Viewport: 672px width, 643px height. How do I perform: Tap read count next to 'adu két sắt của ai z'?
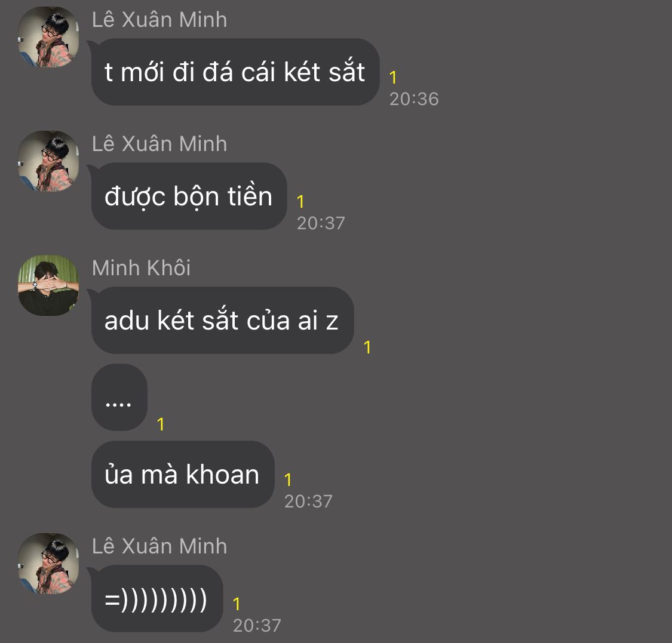point(367,347)
